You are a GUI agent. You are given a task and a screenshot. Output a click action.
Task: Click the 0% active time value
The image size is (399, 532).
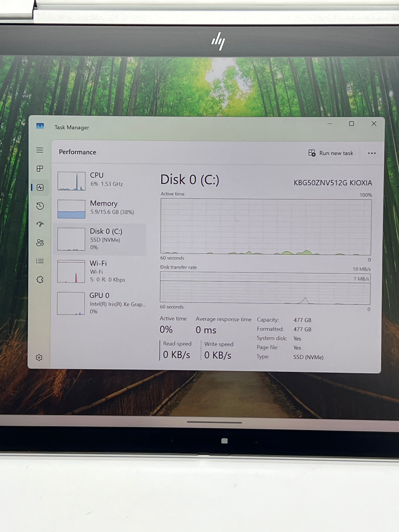pyautogui.click(x=166, y=329)
